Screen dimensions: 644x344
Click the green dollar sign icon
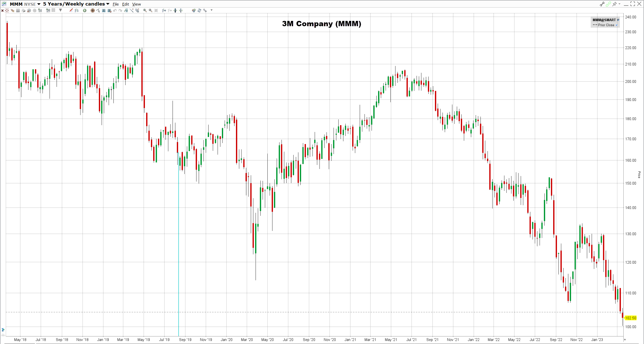85,10
